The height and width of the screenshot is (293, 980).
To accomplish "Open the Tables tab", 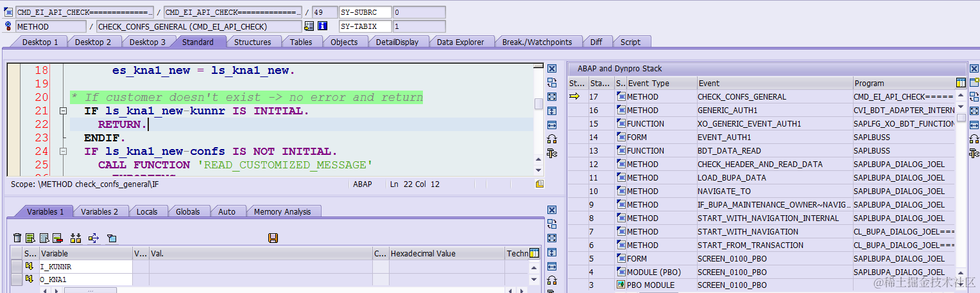I will click(x=301, y=42).
